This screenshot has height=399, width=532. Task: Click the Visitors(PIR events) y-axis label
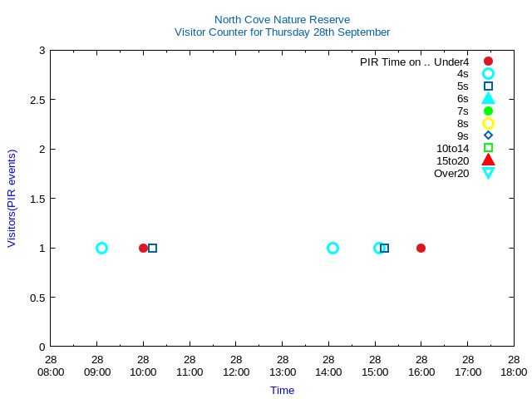(12, 199)
